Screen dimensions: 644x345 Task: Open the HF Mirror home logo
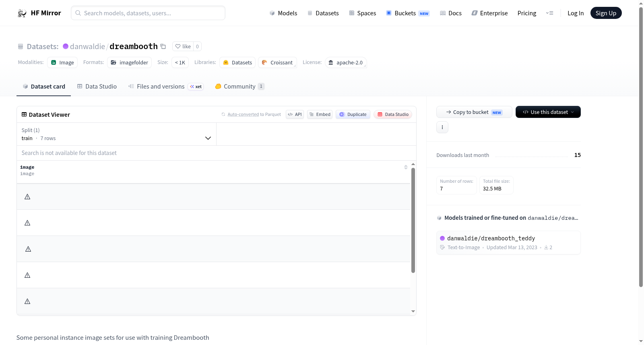(39, 13)
